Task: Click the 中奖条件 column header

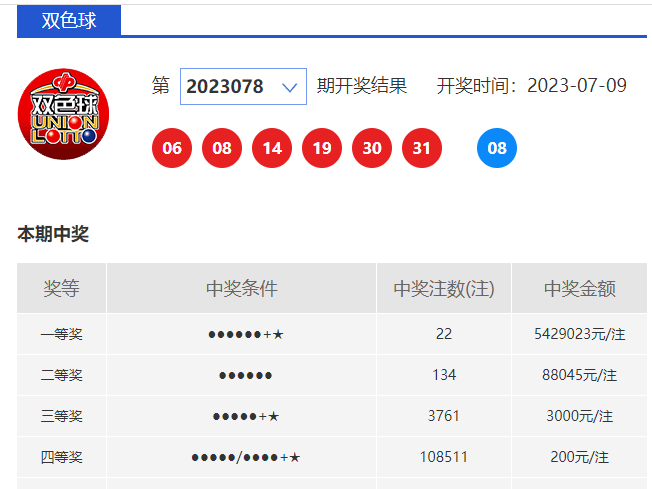Action: coord(242,288)
